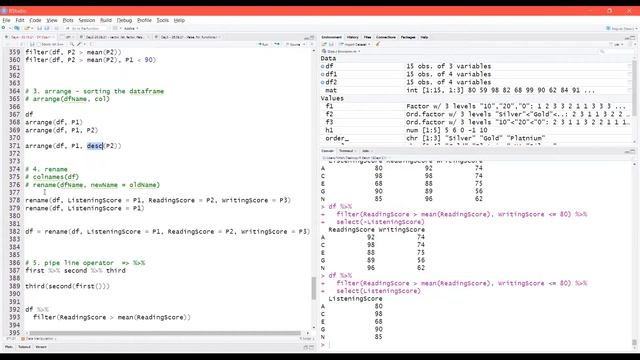This screenshot has height=360, width=640.
Task: Select the Environment tab
Action: click(331, 37)
